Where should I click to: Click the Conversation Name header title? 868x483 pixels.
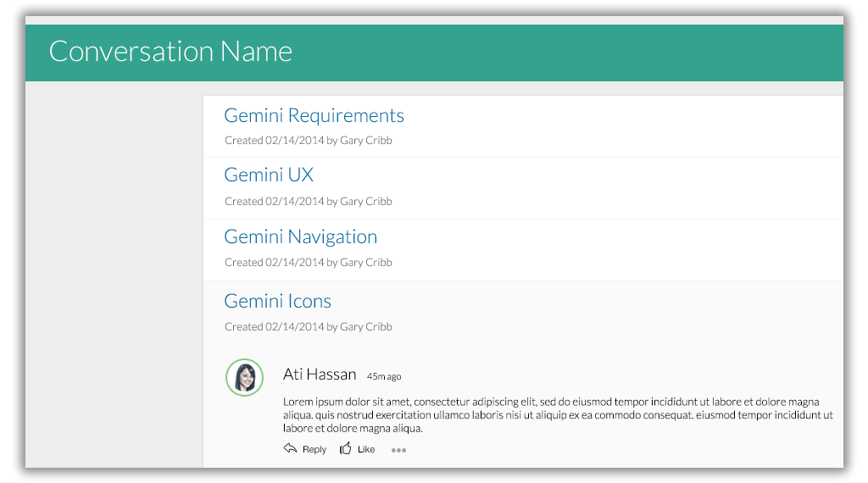click(170, 52)
